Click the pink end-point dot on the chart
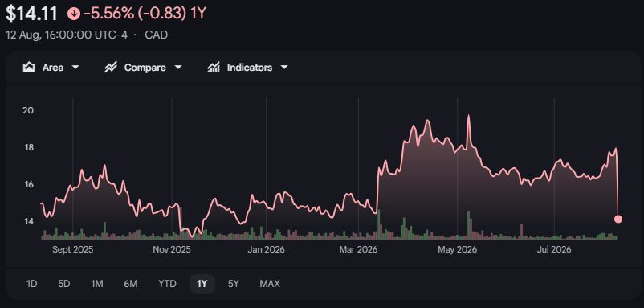The width and height of the screenshot is (644, 308). point(618,220)
